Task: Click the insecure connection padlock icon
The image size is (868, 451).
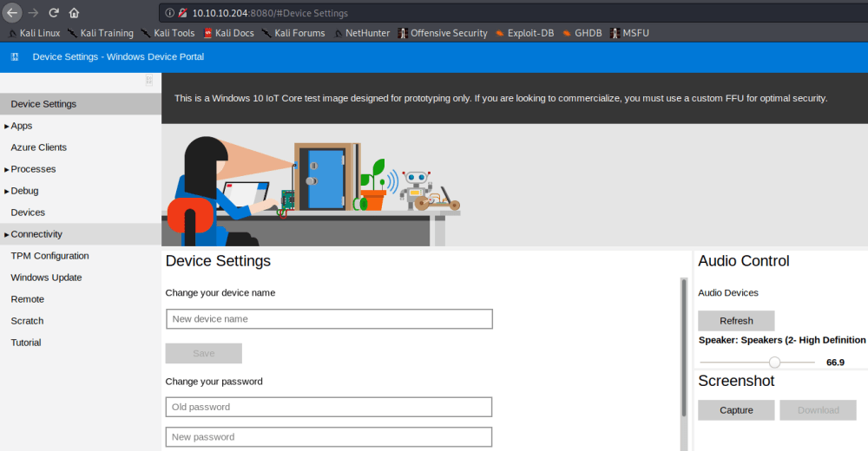Action: tap(182, 13)
